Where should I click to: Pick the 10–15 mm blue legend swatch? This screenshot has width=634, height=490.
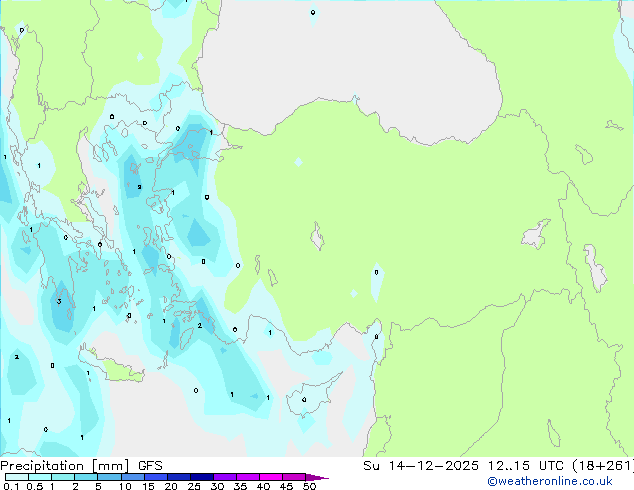132,477
